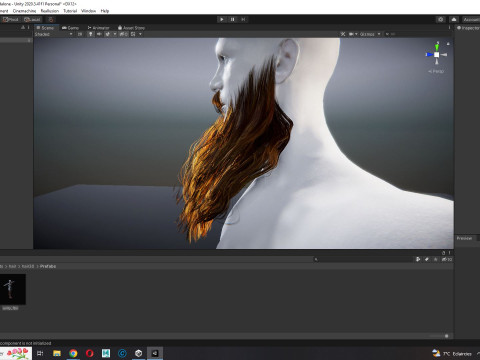Toggle scene lighting bulb icon
Image resolution: width=480 pixels, height=360 pixels.
click(x=91, y=34)
